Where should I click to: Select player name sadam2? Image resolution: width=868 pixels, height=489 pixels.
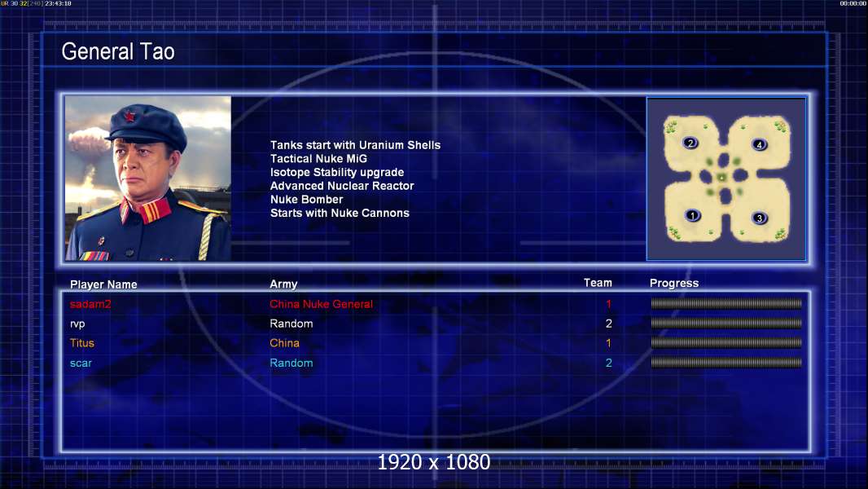coord(90,304)
